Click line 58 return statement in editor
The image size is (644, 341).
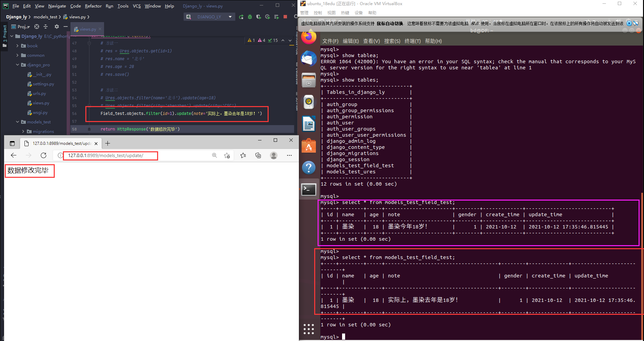[140, 129]
